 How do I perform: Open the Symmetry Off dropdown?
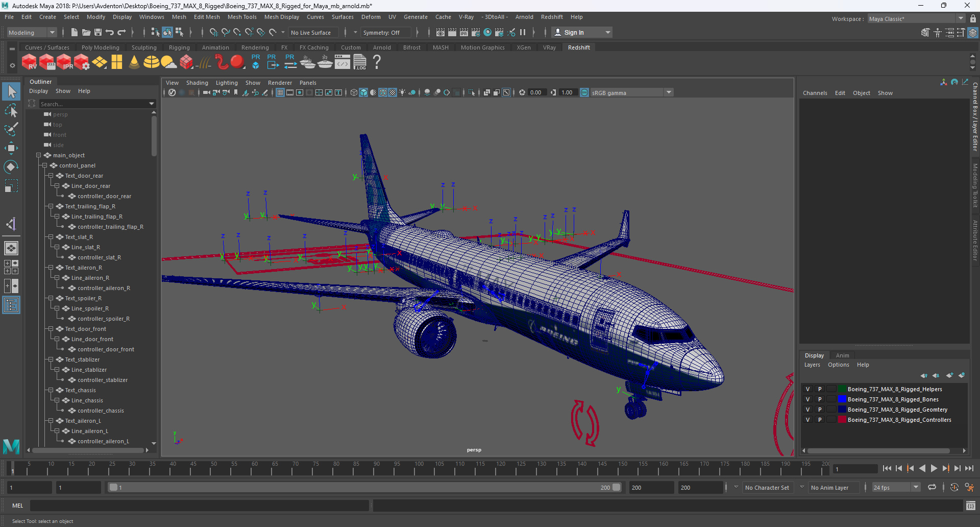[386, 32]
